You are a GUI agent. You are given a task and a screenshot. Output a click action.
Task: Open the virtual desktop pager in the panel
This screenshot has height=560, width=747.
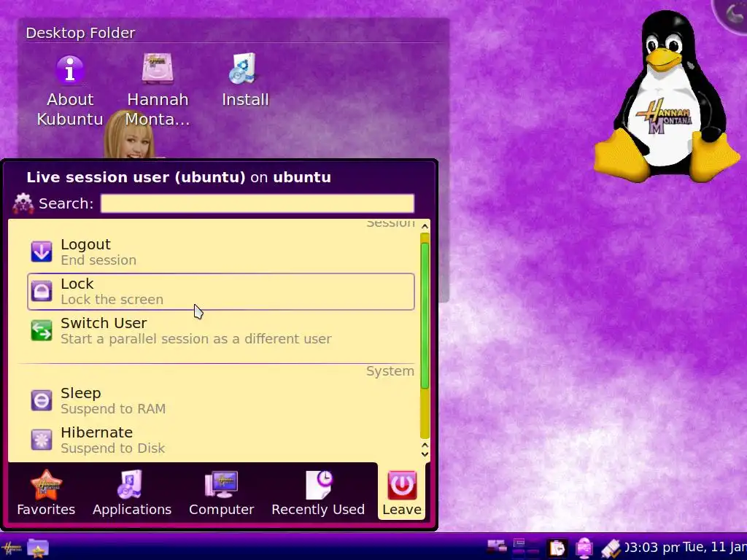pyautogui.click(x=526, y=548)
